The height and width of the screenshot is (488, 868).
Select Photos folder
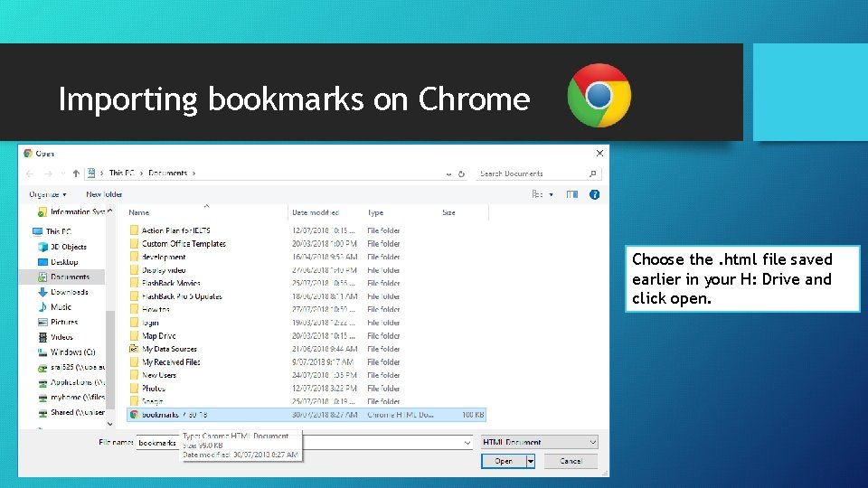tap(154, 389)
